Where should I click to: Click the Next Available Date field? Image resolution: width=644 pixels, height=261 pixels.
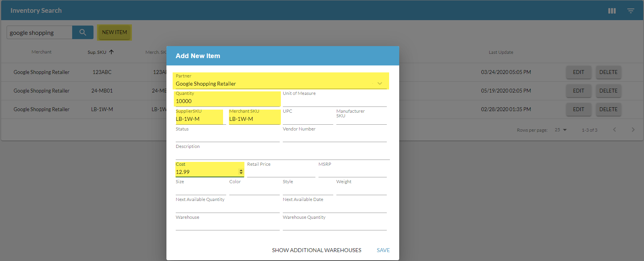tap(334, 208)
